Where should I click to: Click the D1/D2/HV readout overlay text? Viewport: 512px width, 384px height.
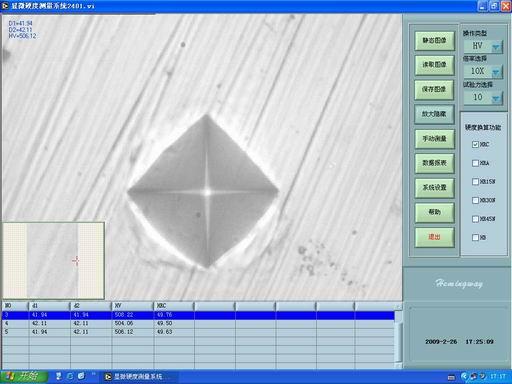coord(22,29)
